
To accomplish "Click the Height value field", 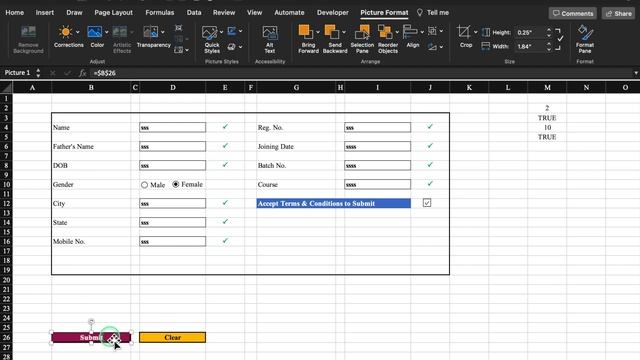I will click(x=530, y=32).
